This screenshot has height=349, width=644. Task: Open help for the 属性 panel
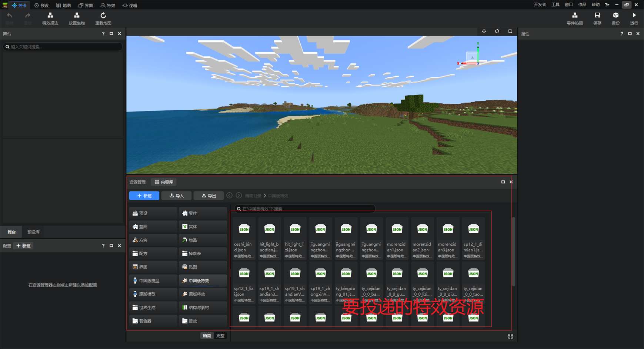click(x=622, y=34)
